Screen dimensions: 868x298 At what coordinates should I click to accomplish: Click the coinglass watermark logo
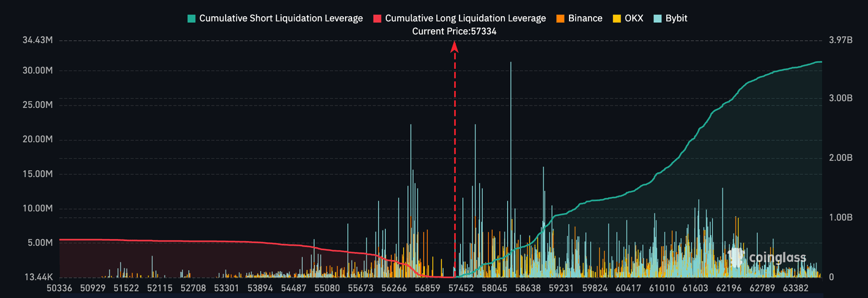pos(767,257)
